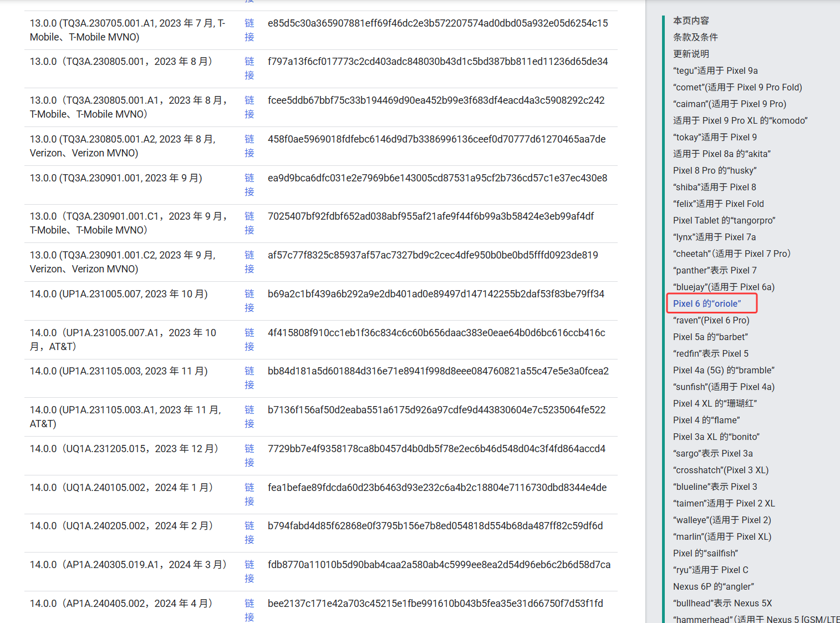Open the 条款及条件 sidebar entry
The height and width of the screenshot is (623, 840).
(x=695, y=37)
